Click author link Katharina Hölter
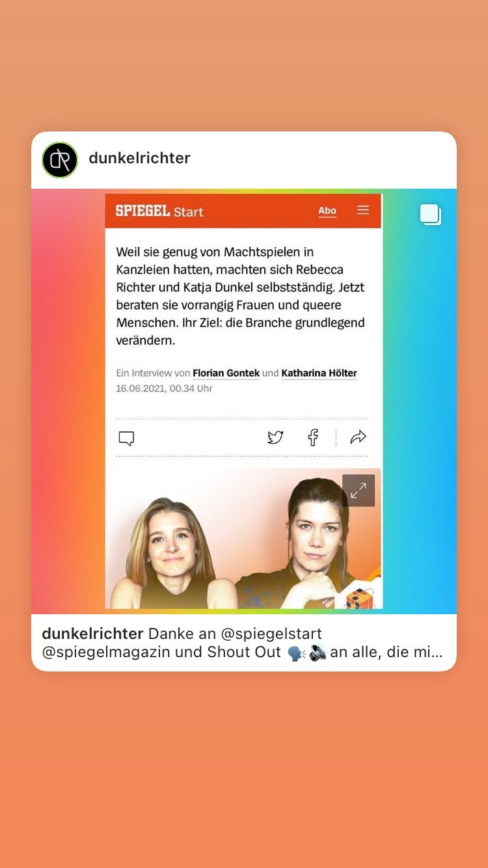Screen dimensions: 488x868 coord(319,373)
